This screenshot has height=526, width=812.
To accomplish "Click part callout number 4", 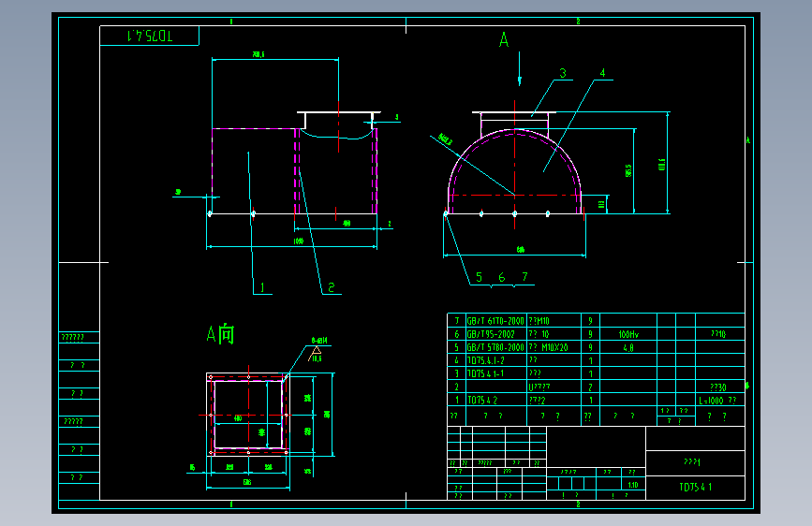I will click(602, 73).
